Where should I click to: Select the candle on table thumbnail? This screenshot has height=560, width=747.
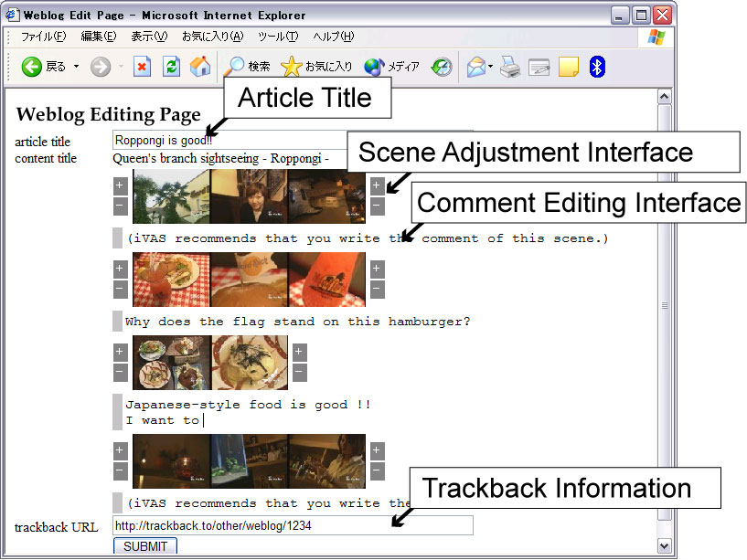tap(171, 461)
